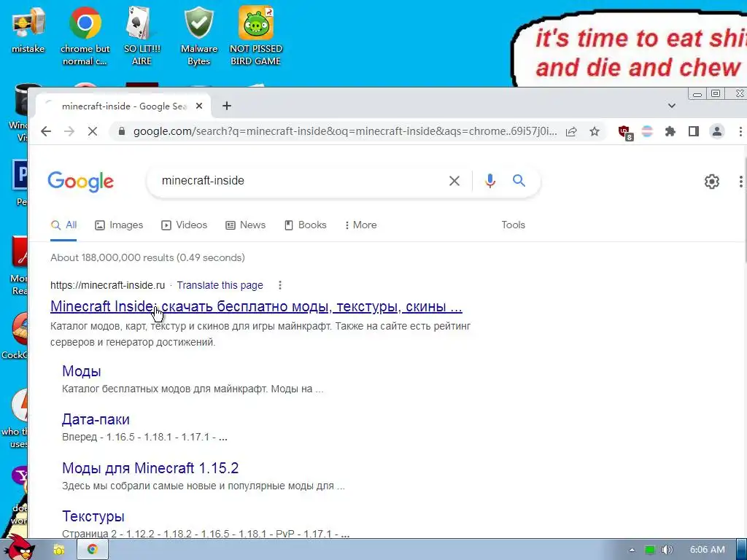Open the search Tools options
The height and width of the screenshot is (560, 747).
point(513,225)
